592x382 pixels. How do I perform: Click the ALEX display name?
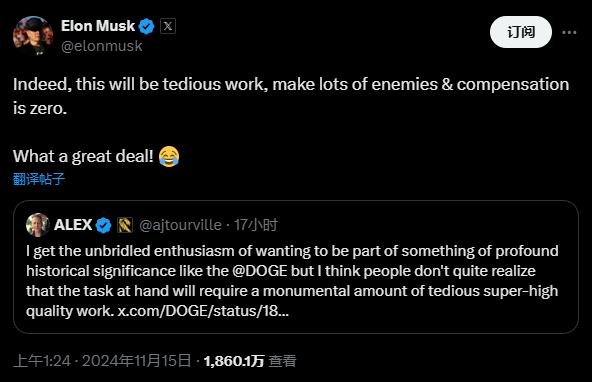click(73, 225)
